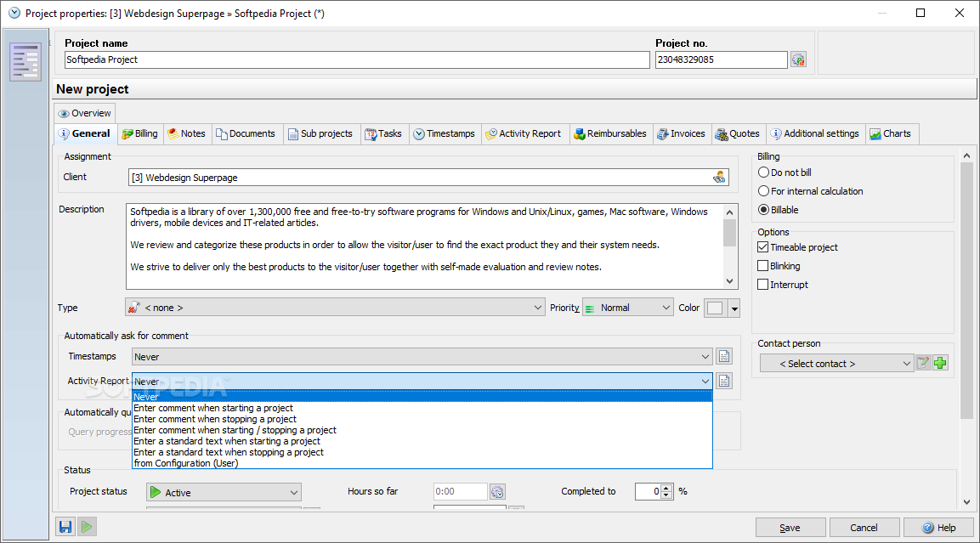Switch to the Quotes tab
Image resolution: width=980 pixels, height=543 pixels.
pyautogui.click(x=738, y=133)
